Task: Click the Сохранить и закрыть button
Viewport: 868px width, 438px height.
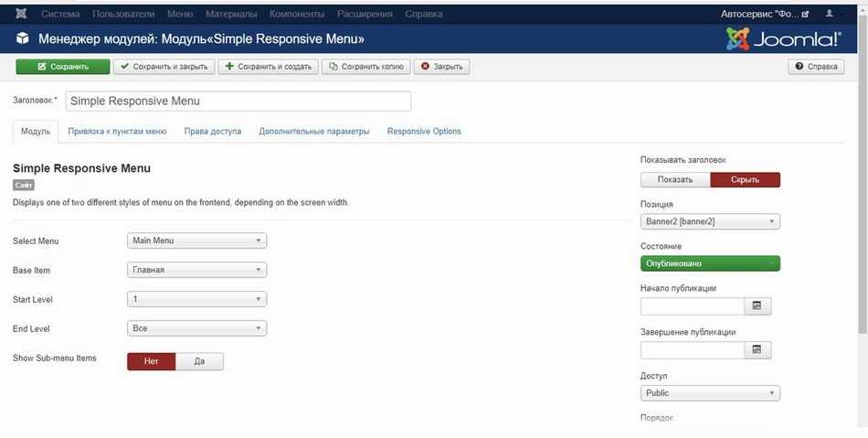Action: [164, 67]
